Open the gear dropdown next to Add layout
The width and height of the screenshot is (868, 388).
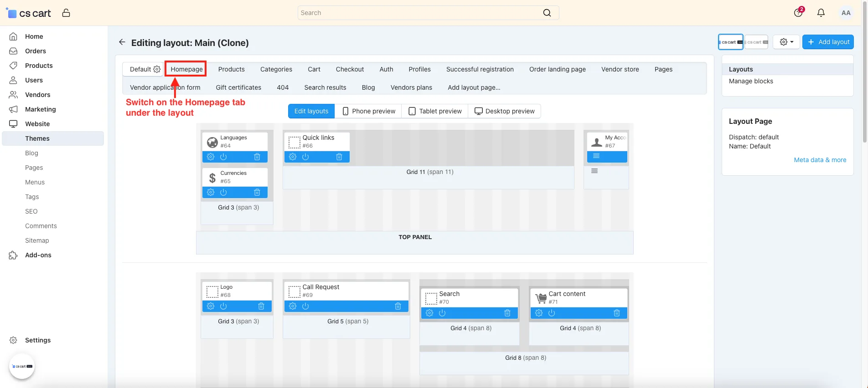coord(786,42)
